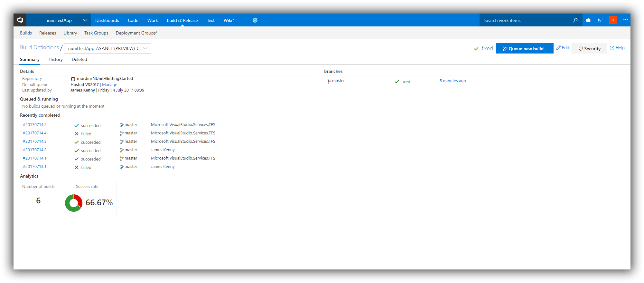Select the Deleted tab
The width and height of the screenshot is (644, 283).
click(79, 59)
